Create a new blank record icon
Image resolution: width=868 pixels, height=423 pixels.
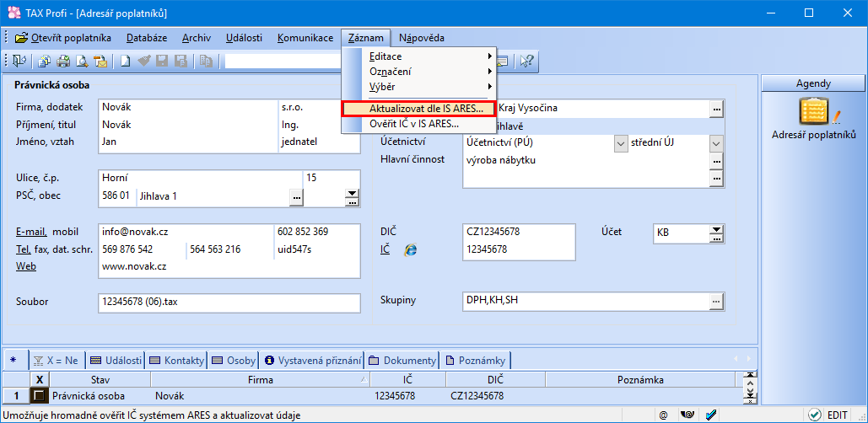coord(126,61)
